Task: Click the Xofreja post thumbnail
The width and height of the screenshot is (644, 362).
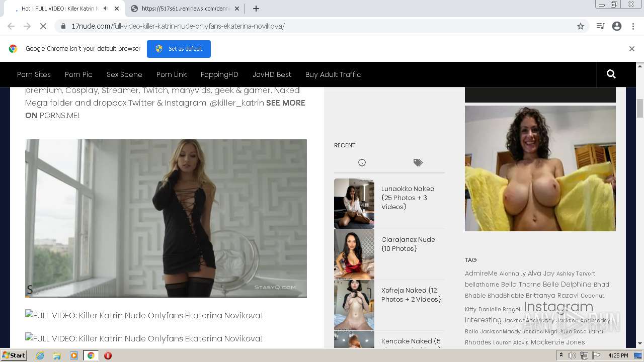Action: 354,305
